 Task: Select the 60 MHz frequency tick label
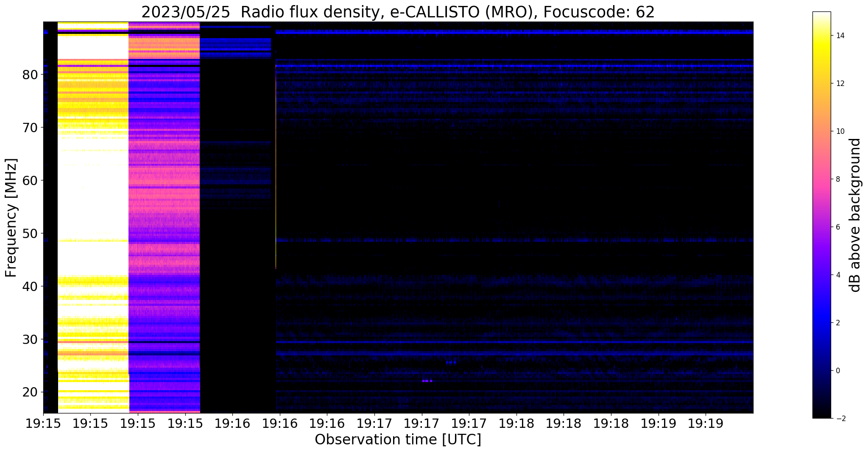tap(30, 181)
